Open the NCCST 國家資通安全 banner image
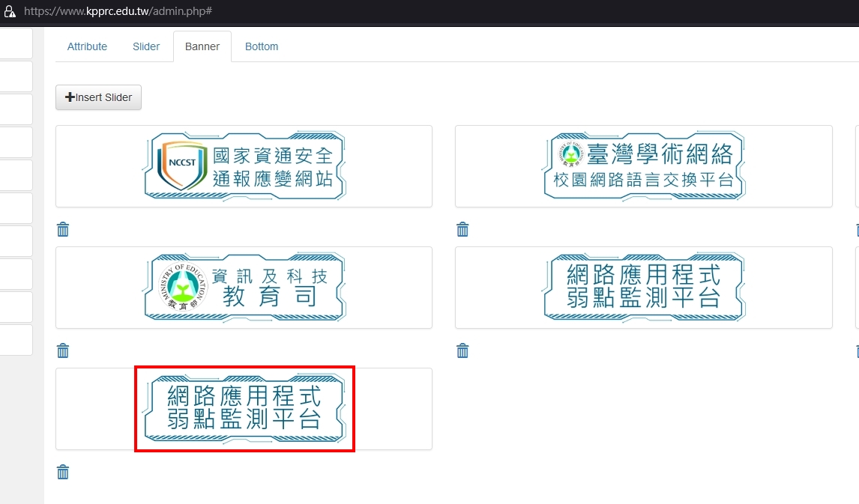 244,166
